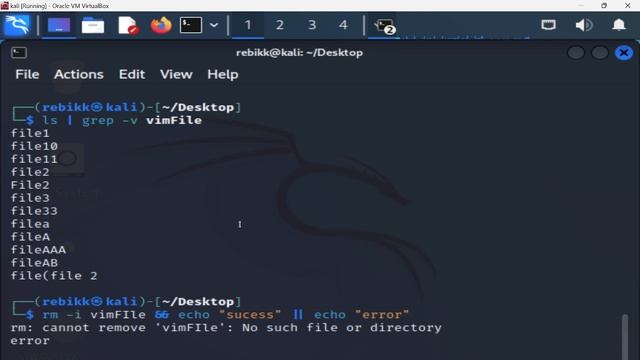Viewport: 640px width, 360px height.
Task: Click 'file1' in the ls output
Action: pyautogui.click(x=30, y=133)
